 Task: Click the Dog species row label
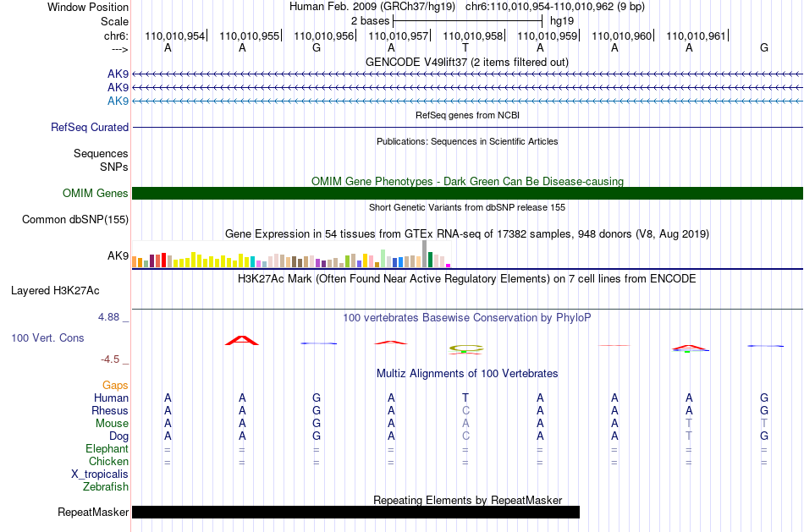(x=118, y=436)
